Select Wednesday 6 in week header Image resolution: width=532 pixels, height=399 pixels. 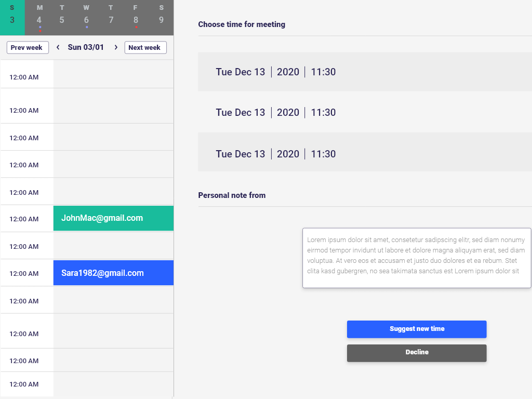coord(87,17)
